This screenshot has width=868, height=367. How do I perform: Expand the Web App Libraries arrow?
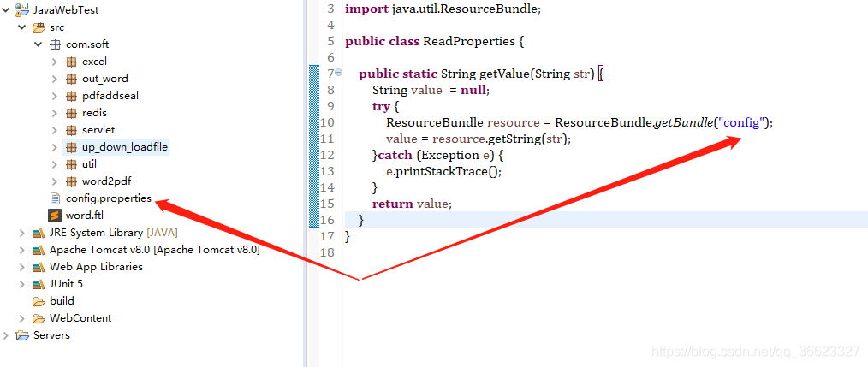(x=21, y=267)
